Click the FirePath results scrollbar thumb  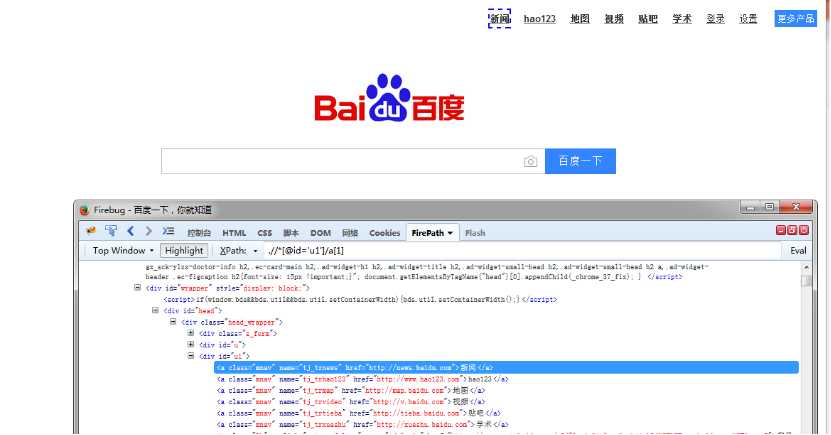(x=807, y=281)
